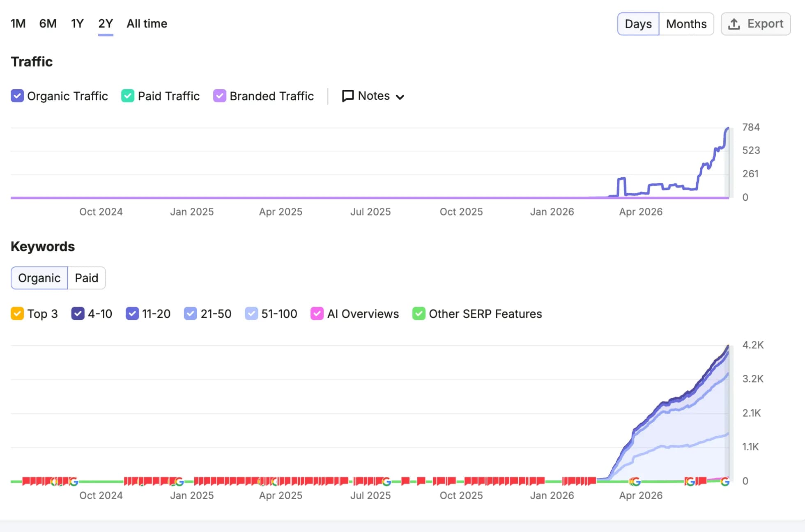Toggle the 11-20 positions checkbox

point(132,314)
